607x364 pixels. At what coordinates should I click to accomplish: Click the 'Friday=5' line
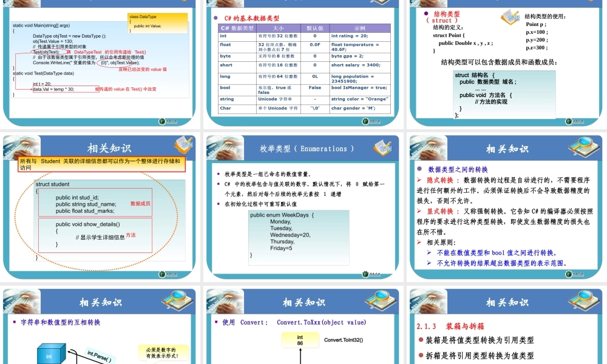(x=281, y=248)
